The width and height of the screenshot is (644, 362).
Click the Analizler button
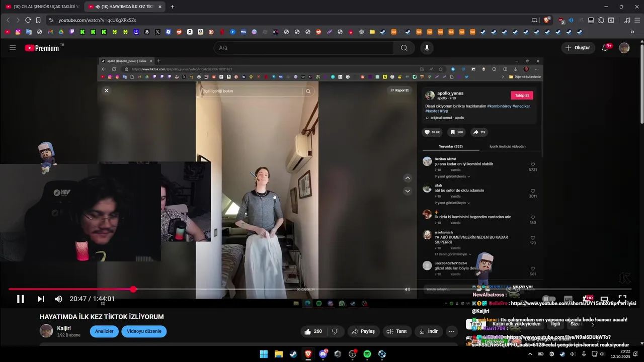(104, 331)
